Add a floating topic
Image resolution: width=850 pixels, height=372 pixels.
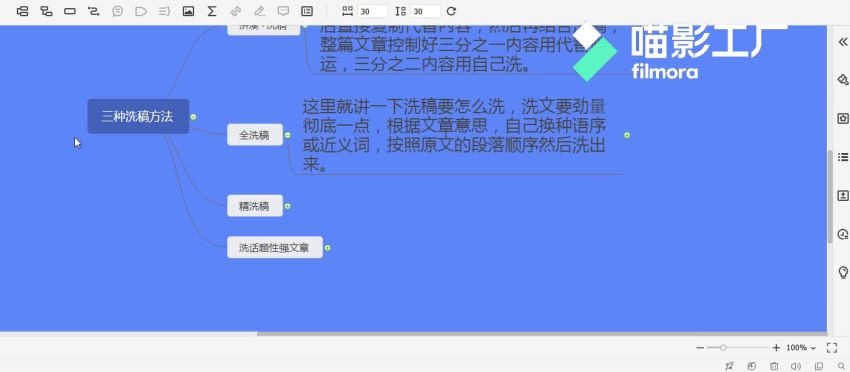[x=70, y=11]
